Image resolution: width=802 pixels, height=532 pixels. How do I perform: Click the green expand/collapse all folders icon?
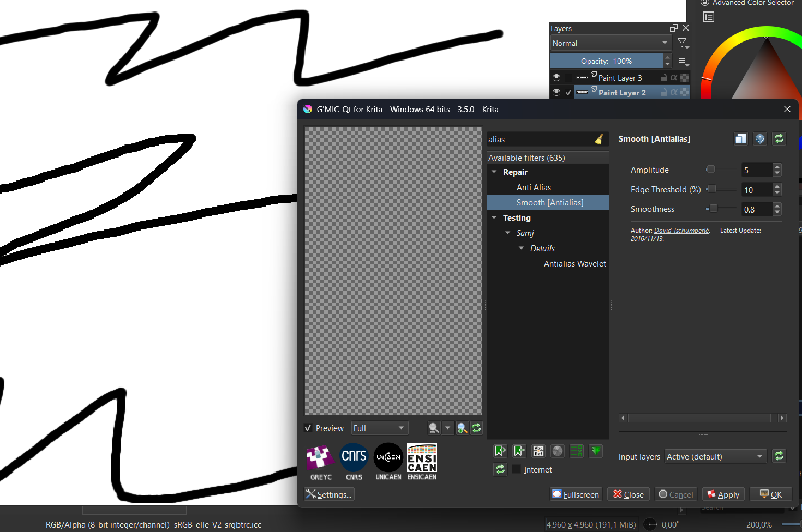[x=596, y=451]
